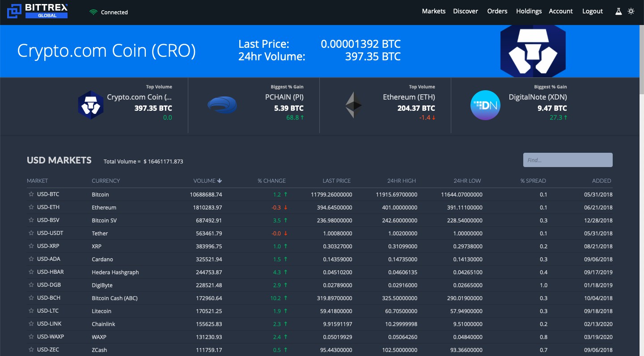This screenshot has height=356, width=644.
Task: Go to Orders page
Action: (x=497, y=11)
